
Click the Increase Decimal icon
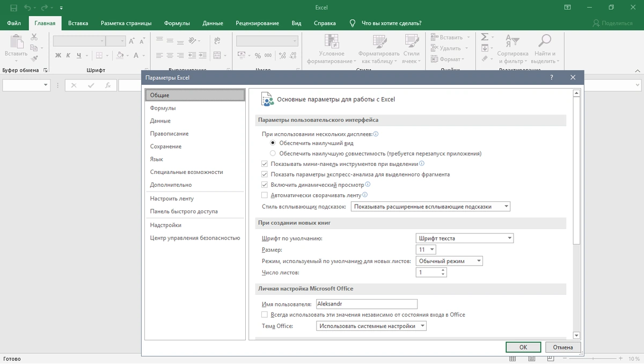point(283,55)
